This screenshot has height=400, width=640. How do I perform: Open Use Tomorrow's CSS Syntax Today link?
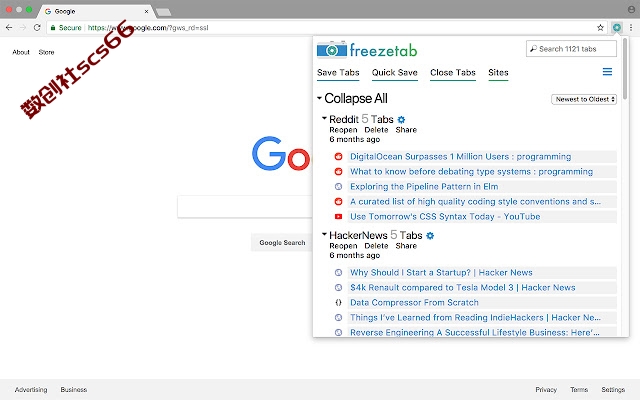tap(445, 216)
